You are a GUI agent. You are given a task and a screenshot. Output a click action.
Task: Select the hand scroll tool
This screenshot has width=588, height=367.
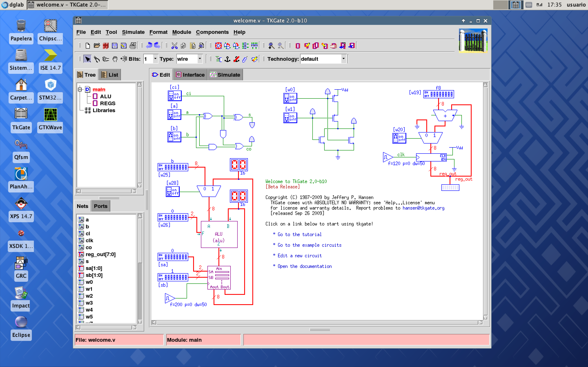[x=115, y=59]
